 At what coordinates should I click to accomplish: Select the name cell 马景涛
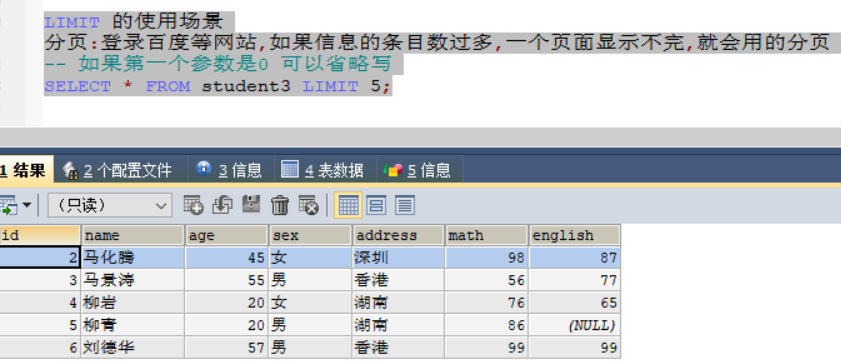click(x=133, y=280)
